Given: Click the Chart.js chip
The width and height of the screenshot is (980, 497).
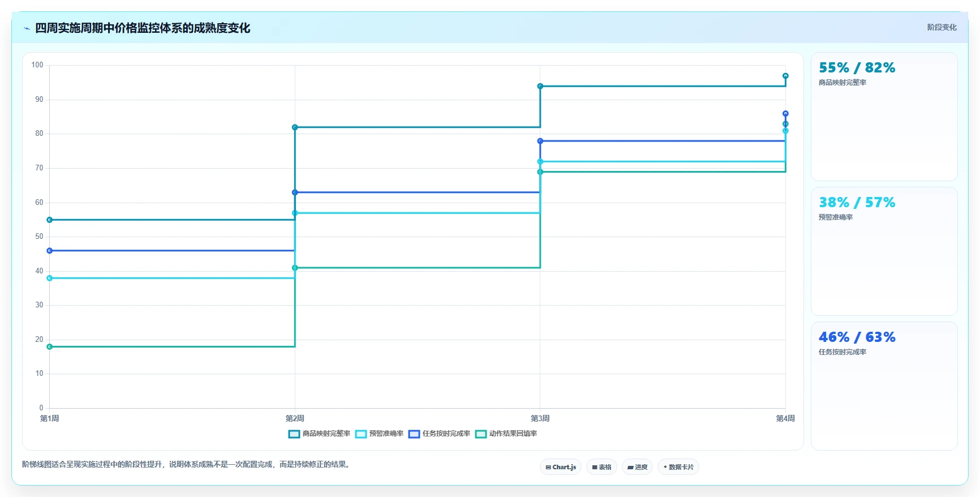Looking at the screenshot, I should click(561, 467).
